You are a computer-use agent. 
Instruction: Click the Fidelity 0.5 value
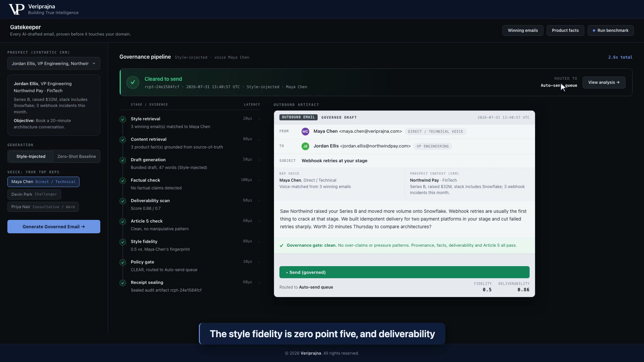487,290
